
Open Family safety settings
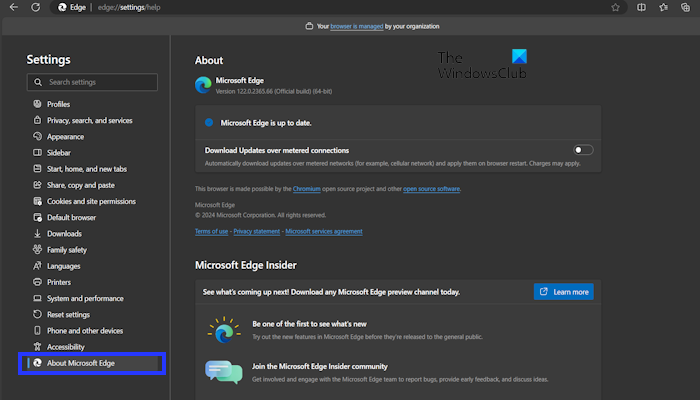[x=67, y=250]
